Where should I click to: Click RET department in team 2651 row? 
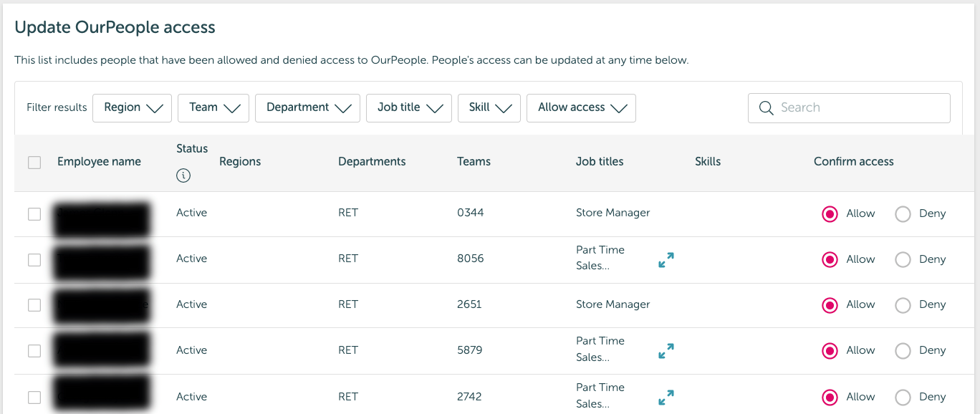pos(348,304)
